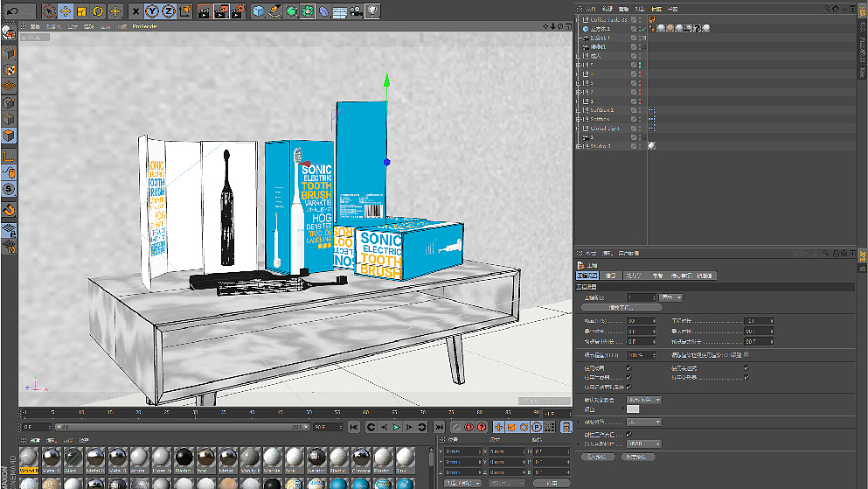The width and height of the screenshot is (868, 489).
Task: Expand the view clipping disclosure arrow
Action: point(579,422)
